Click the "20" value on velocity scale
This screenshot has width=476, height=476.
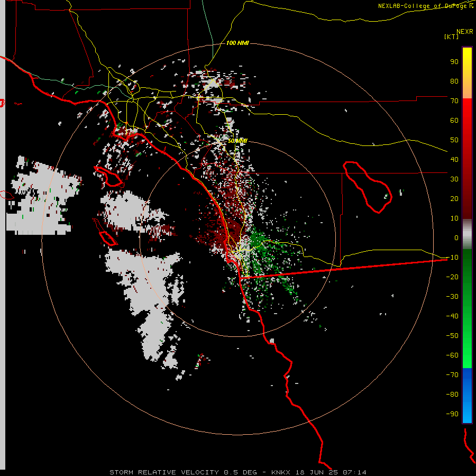tap(454, 198)
